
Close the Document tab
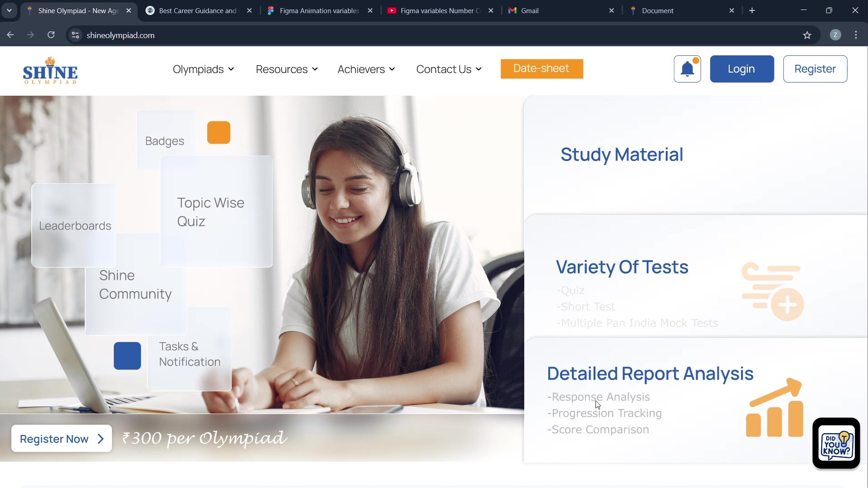point(731,10)
